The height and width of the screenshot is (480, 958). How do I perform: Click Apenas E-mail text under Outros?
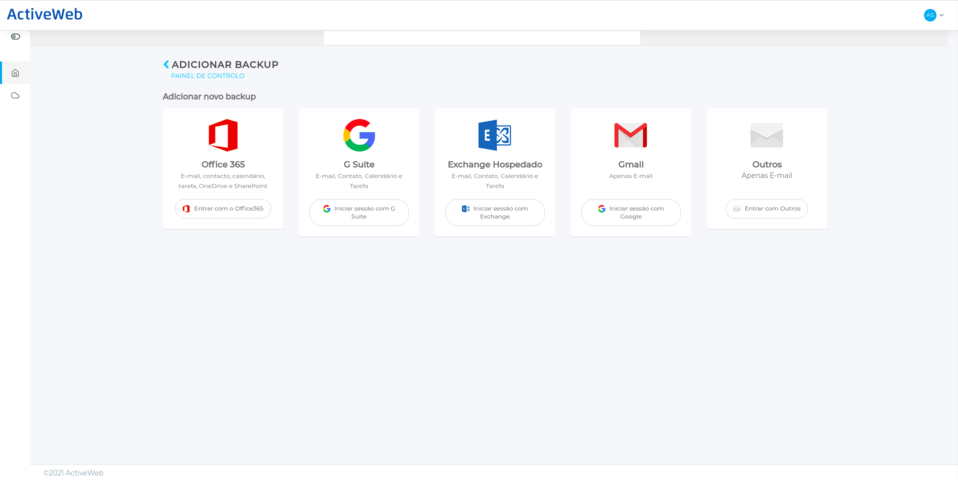[767, 175]
